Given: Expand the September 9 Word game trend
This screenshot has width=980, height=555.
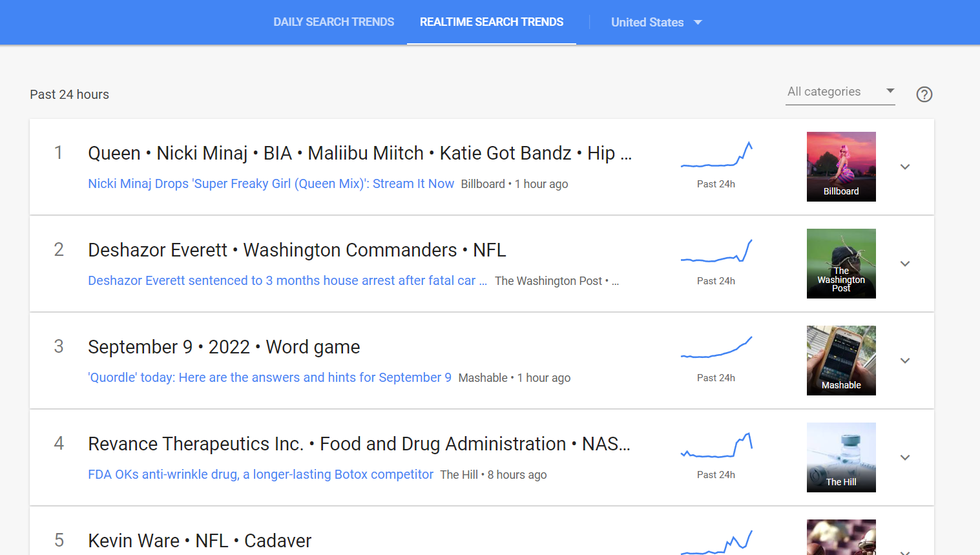Looking at the screenshot, I should coord(905,361).
